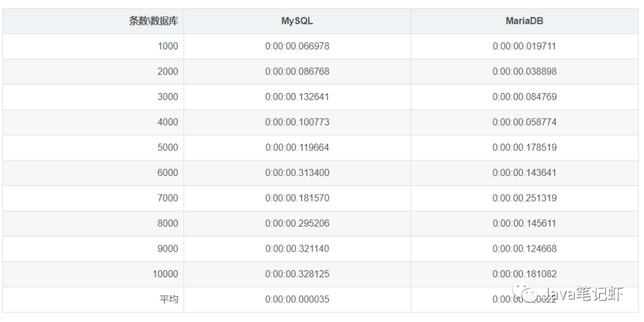Click the MySQL time 0:00:00.132641
Screen dimensions: 644x322
[x=297, y=97]
